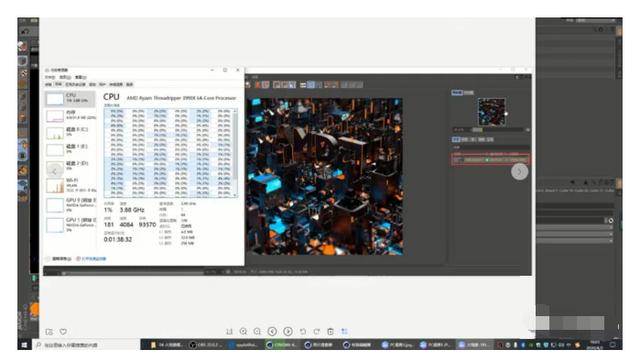Select the Wi-Fi item in the performance list
Image resolution: width=640 pixels, height=361 pixels.
(x=70, y=185)
